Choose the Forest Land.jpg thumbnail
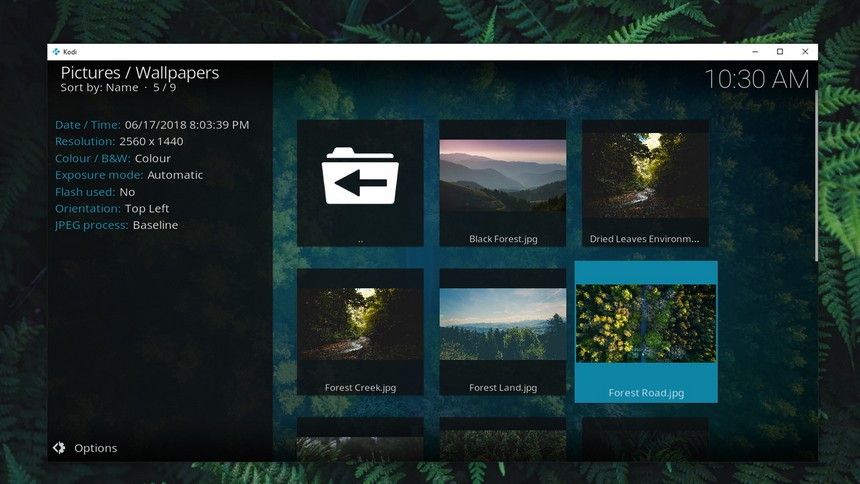This screenshot has height=484, width=860. [x=503, y=324]
